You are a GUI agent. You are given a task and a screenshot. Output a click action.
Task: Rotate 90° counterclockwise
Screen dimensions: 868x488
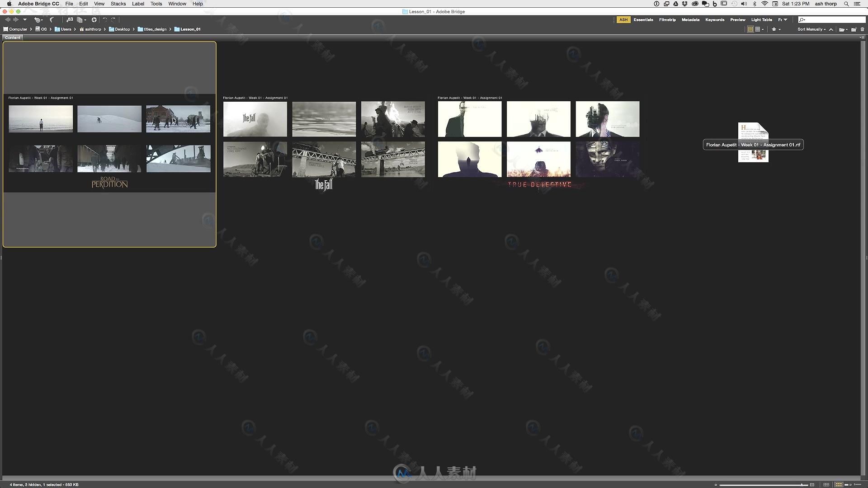tap(105, 20)
